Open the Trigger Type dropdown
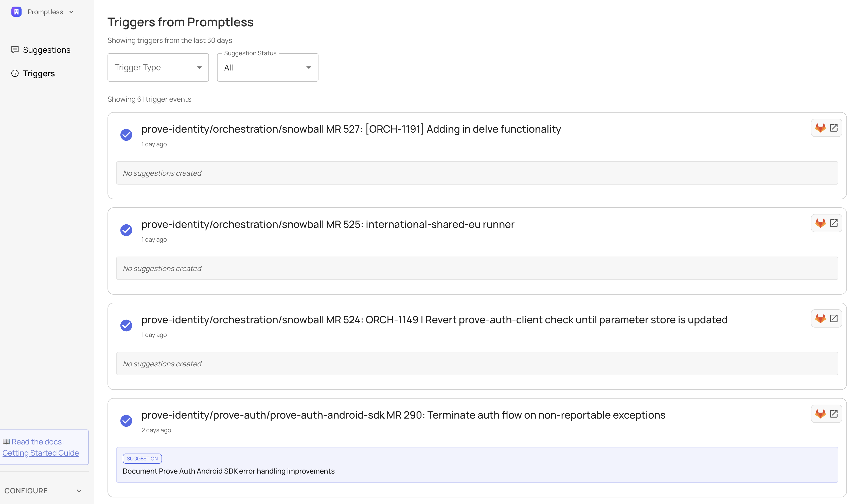Screen dimensions: 853x504 pyautogui.click(x=158, y=67)
